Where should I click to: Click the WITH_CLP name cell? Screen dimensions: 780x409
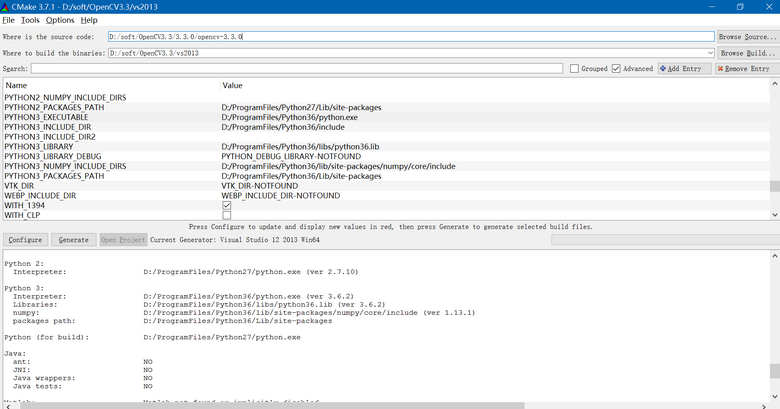tap(22, 215)
